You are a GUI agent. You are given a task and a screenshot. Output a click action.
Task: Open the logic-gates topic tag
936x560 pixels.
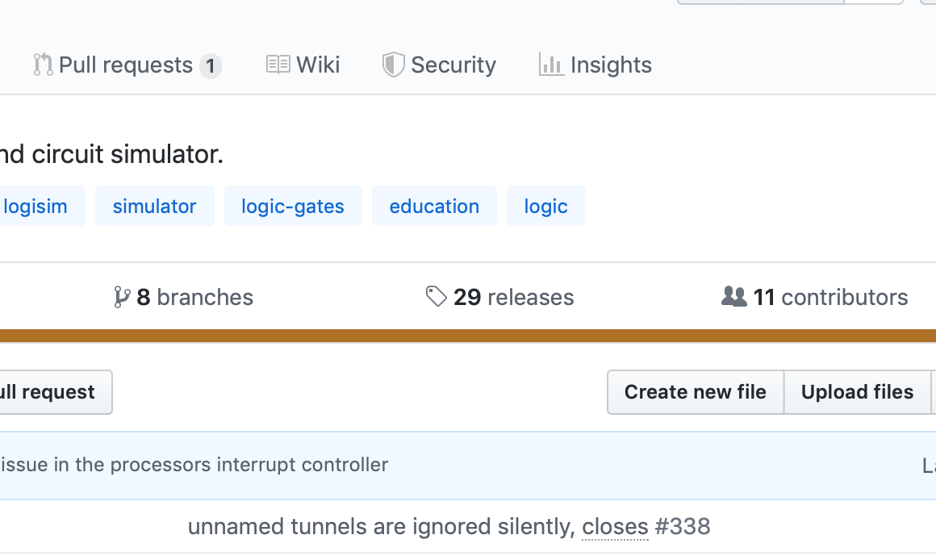point(293,206)
